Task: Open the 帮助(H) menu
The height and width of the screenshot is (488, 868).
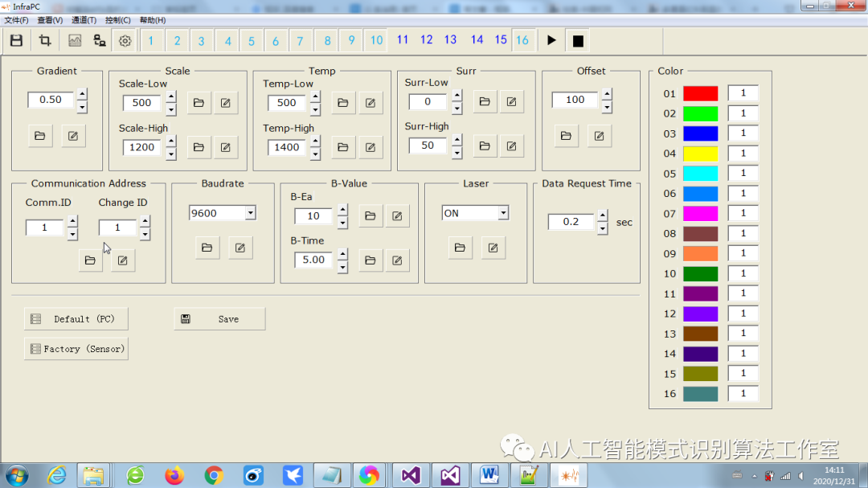Action: pos(152,20)
